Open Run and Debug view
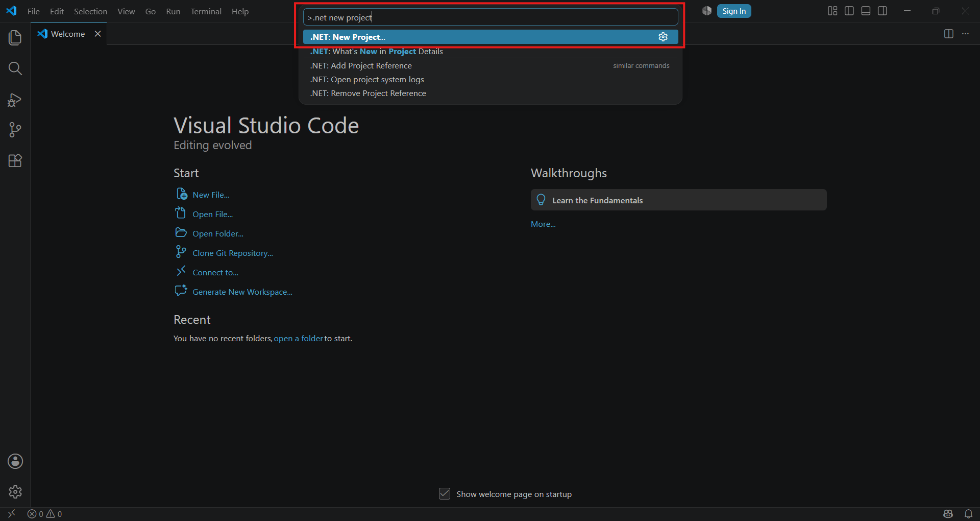Screen dimensions: 980x521 click(x=15, y=100)
